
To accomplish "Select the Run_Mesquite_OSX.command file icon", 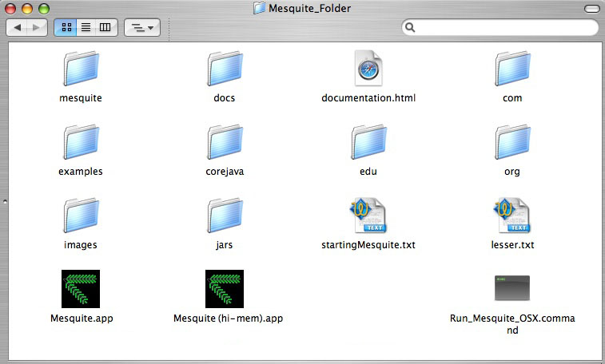I will [512, 288].
